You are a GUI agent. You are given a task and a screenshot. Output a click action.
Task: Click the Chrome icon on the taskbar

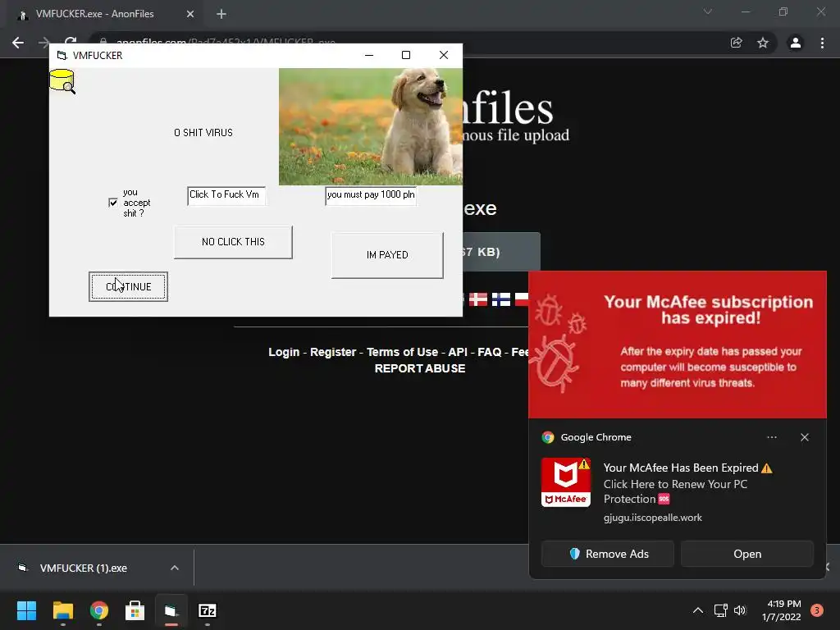click(99, 610)
